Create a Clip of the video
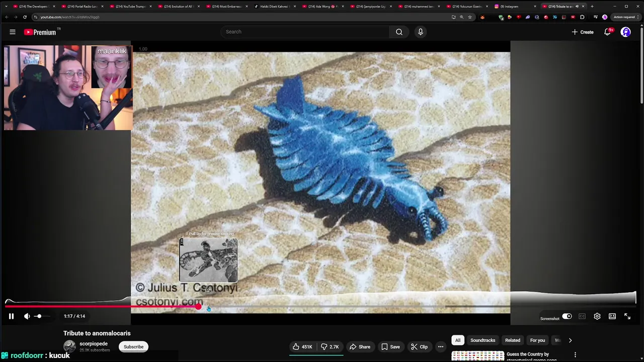This screenshot has width=644, height=362. click(419, 346)
